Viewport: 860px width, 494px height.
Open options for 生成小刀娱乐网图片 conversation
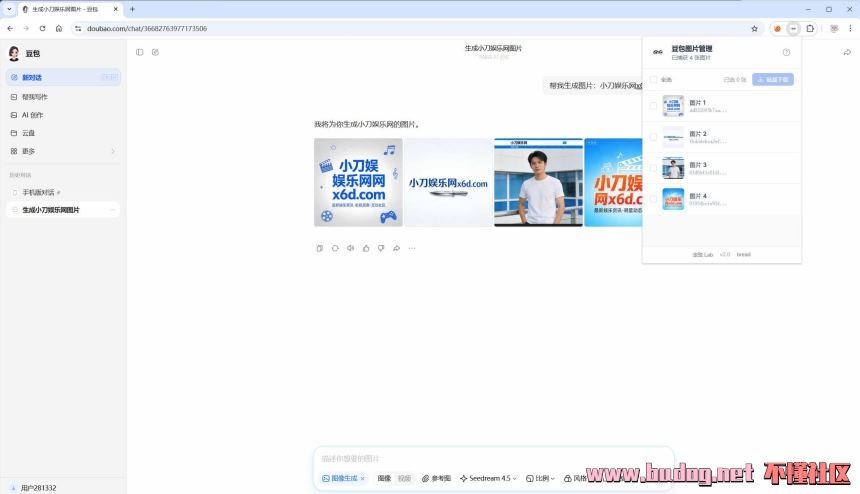(112, 210)
